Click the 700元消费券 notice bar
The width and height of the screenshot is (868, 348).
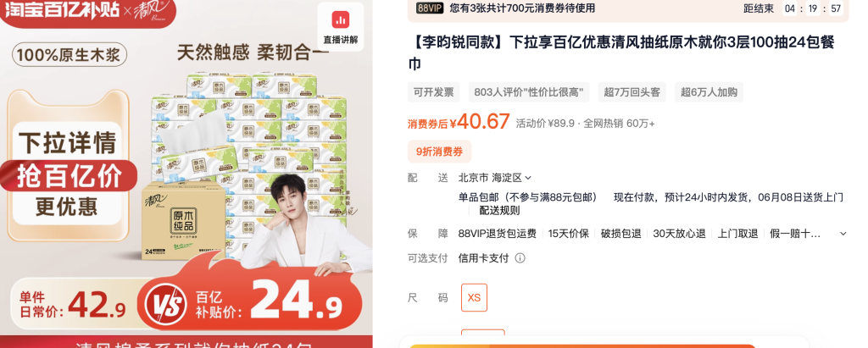click(628, 9)
